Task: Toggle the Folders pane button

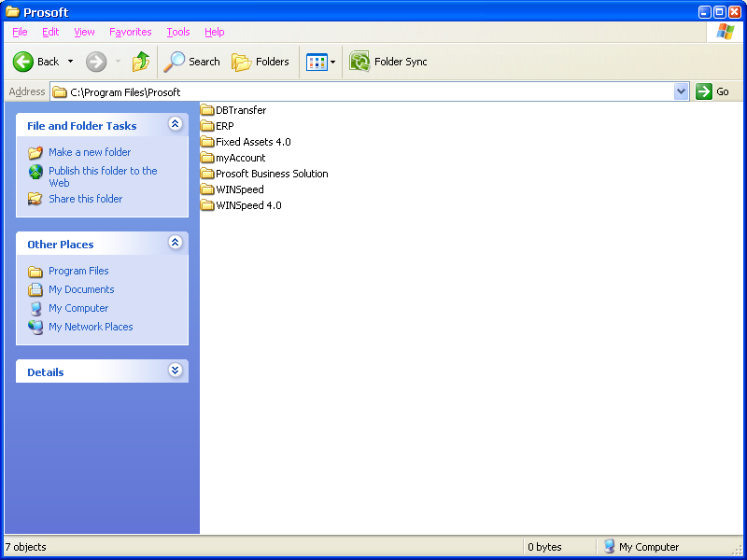Action: point(261,62)
